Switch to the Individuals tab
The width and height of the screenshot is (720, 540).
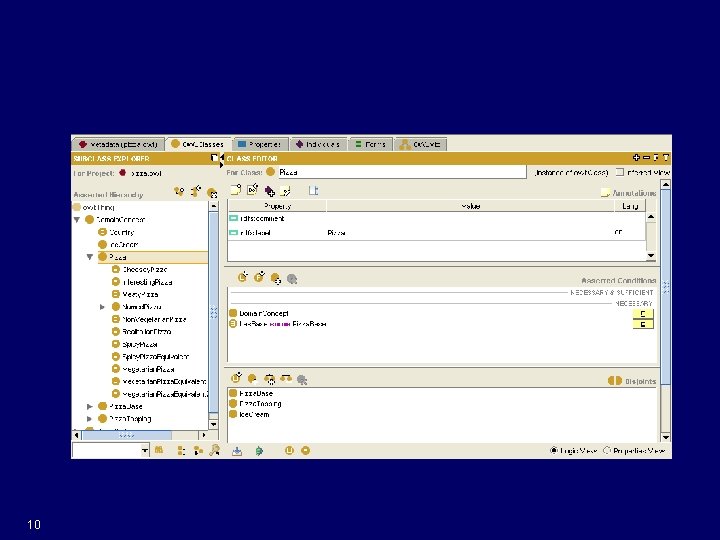[x=318, y=144]
